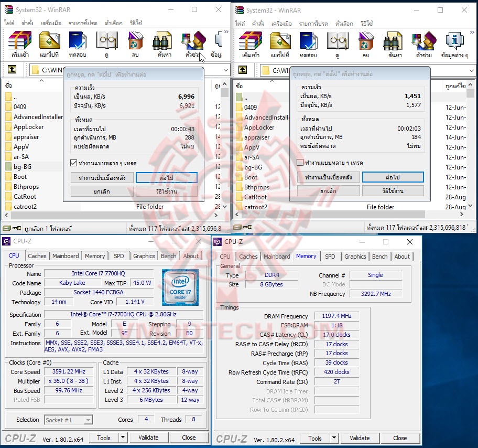The height and width of the screenshot is (448, 478).
Task: Open Tools menu in left WinRAR
Action: click(51, 23)
